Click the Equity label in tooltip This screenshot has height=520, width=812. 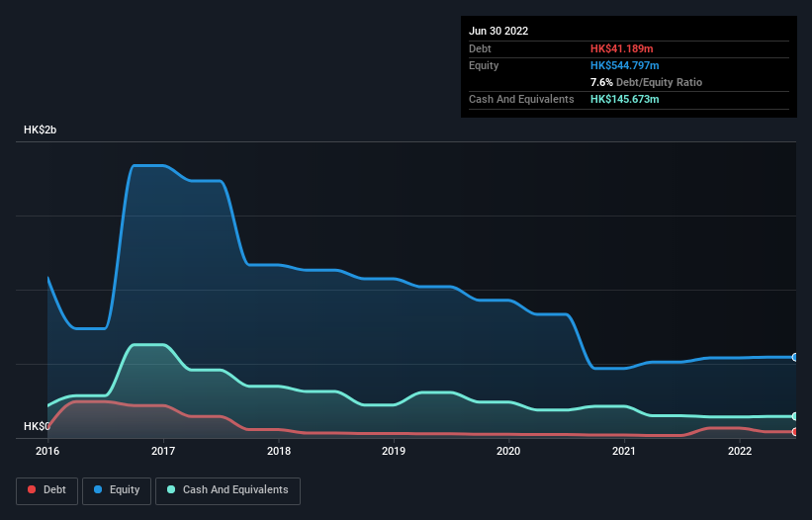point(484,65)
